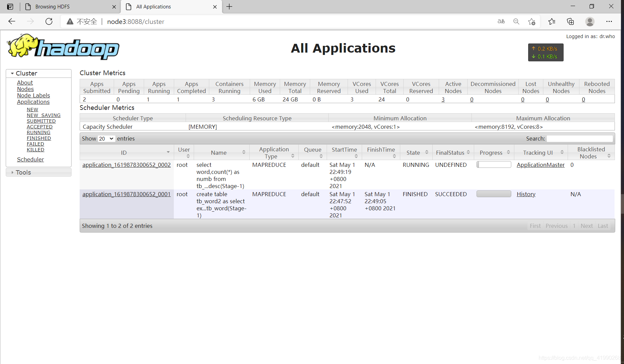
Task: Open the Collections icon in toolbar
Action: click(x=570, y=22)
